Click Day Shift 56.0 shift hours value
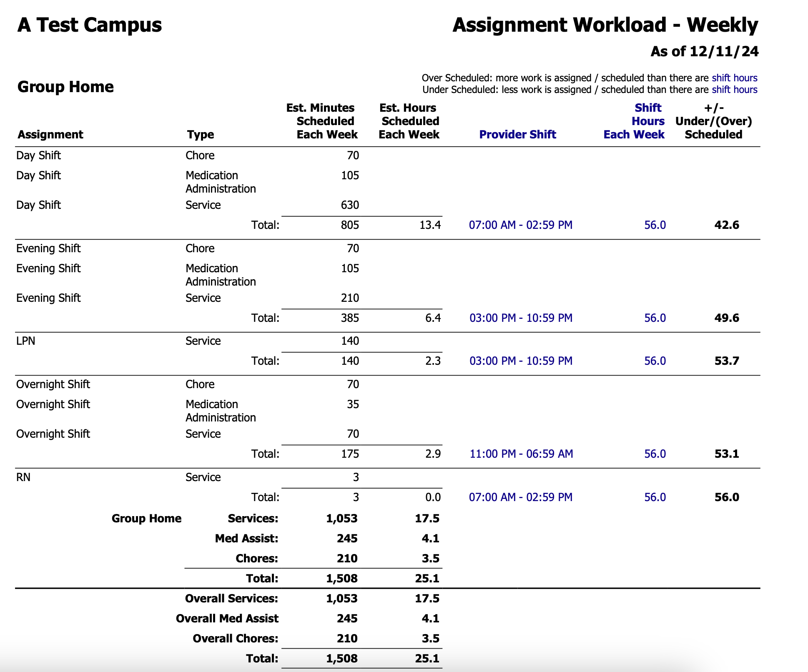808x672 pixels. 655,225
